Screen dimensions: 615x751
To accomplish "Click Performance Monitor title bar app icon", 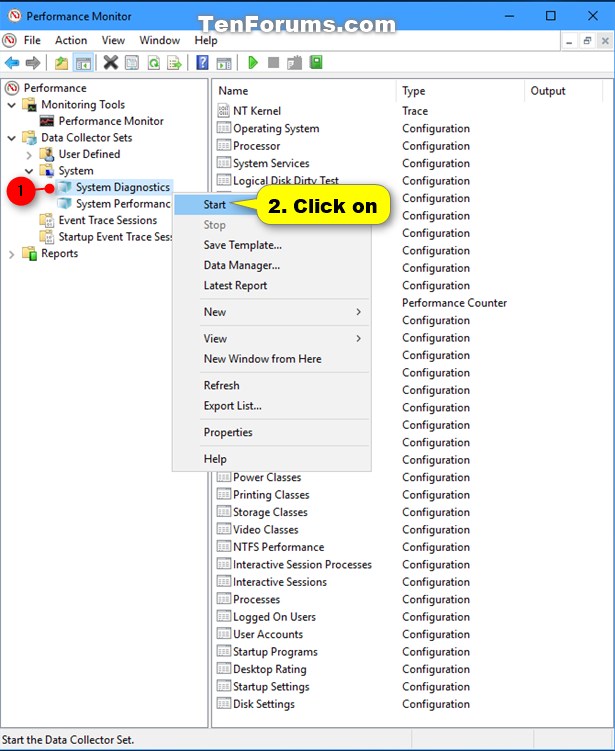I will pyautogui.click(x=14, y=16).
